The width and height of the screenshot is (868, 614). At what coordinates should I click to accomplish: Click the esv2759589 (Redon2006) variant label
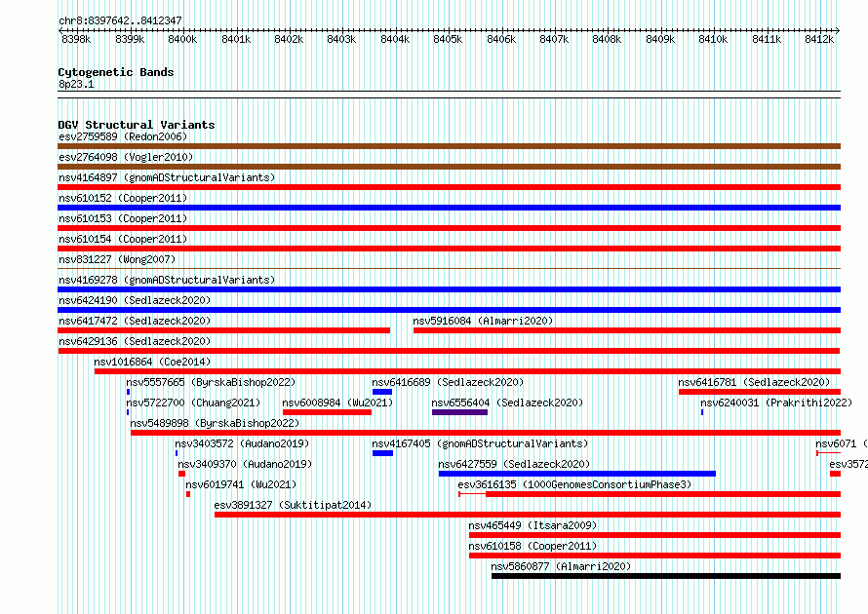click(123, 136)
